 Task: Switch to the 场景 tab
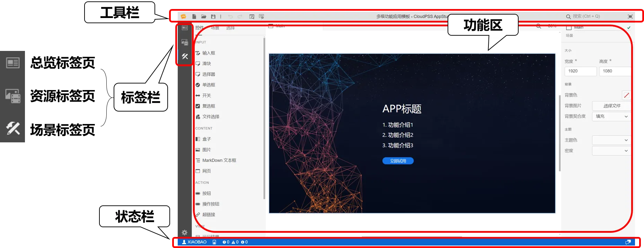tap(215, 28)
